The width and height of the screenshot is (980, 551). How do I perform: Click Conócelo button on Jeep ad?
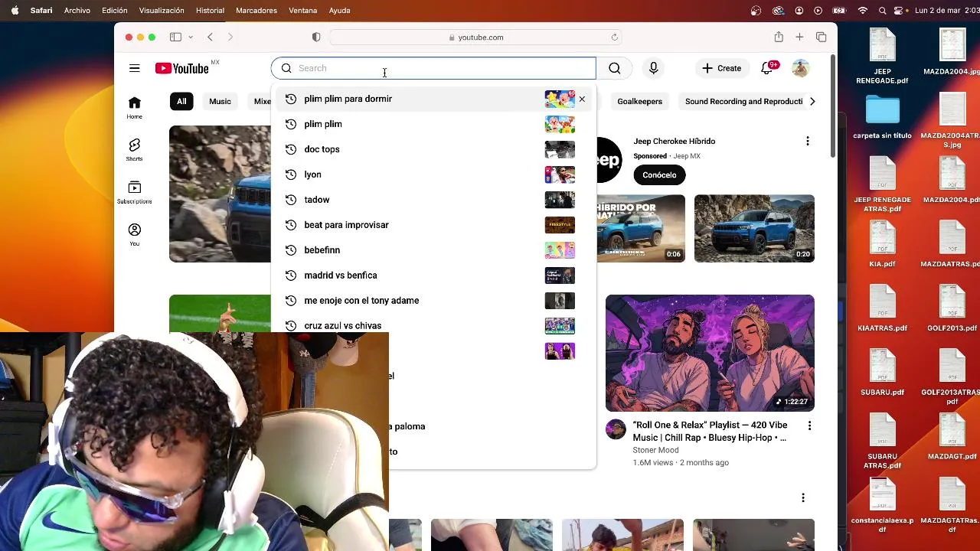click(659, 174)
